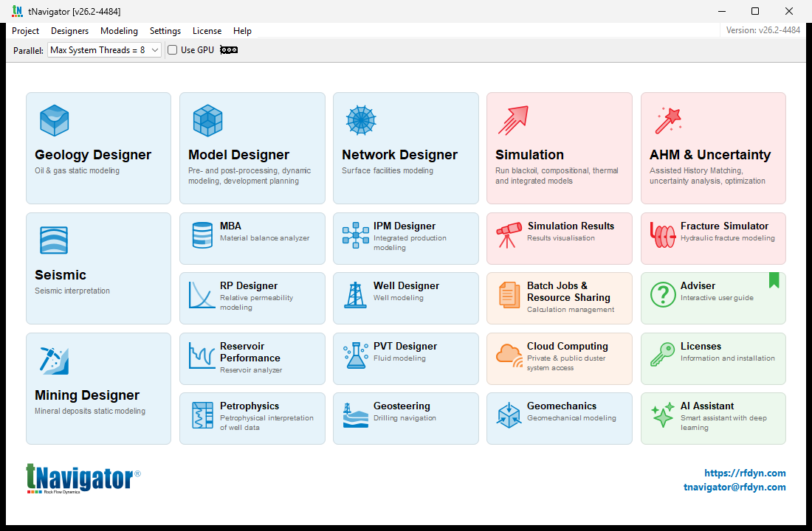Open the Project menu
The height and width of the screenshot is (531, 812).
pyautogui.click(x=25, y=30)
